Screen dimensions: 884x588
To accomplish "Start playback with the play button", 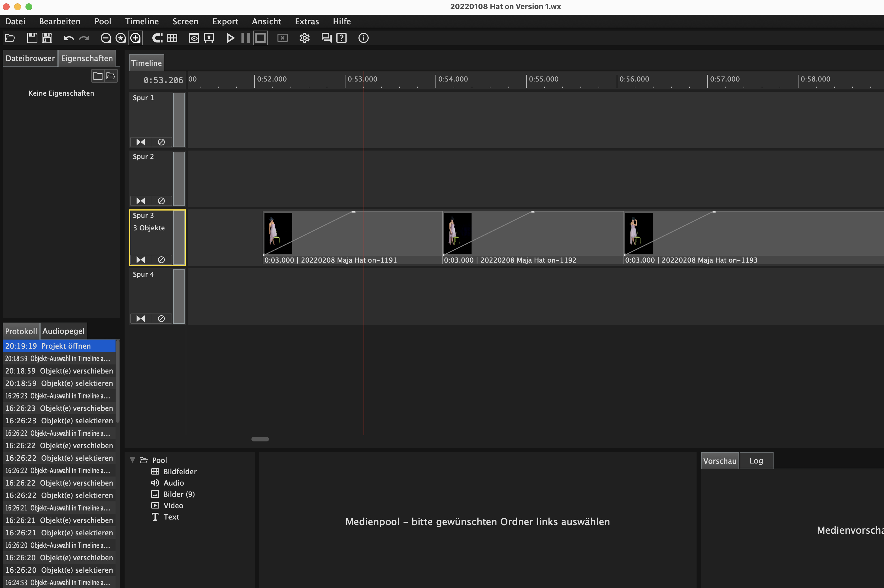I will click(x=230, y=38).
